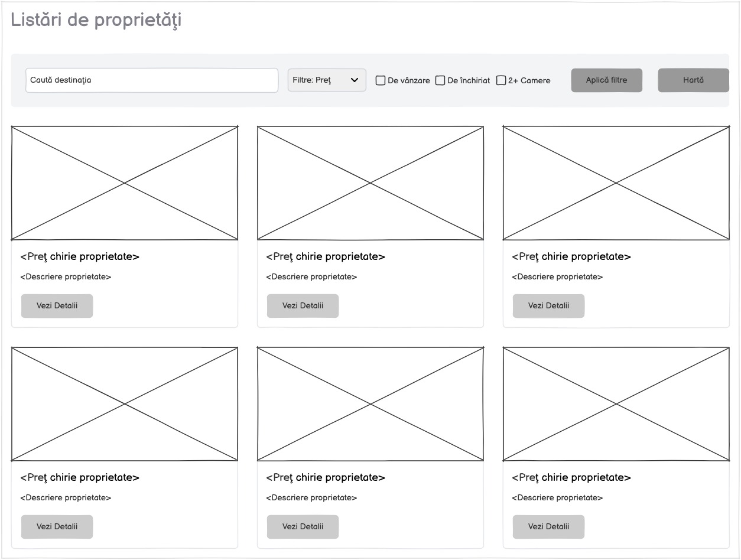
Task: Open the top-middle property image placeholder
Action: [x=370, y=183]
